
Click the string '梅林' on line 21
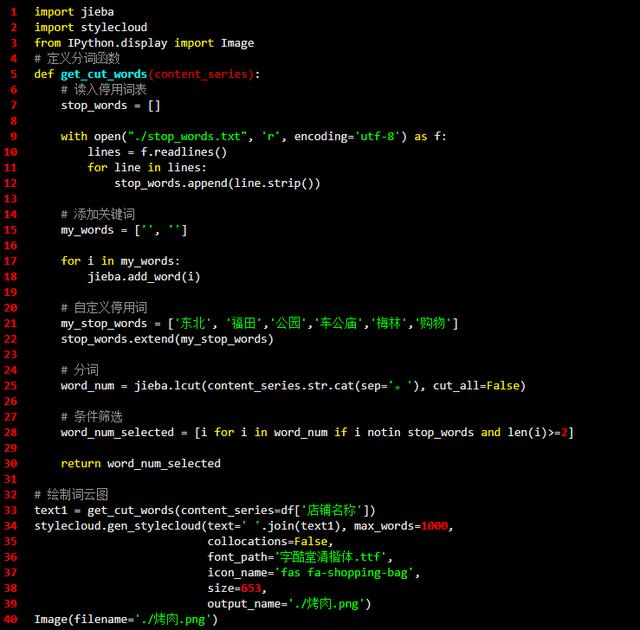(388, 324)
